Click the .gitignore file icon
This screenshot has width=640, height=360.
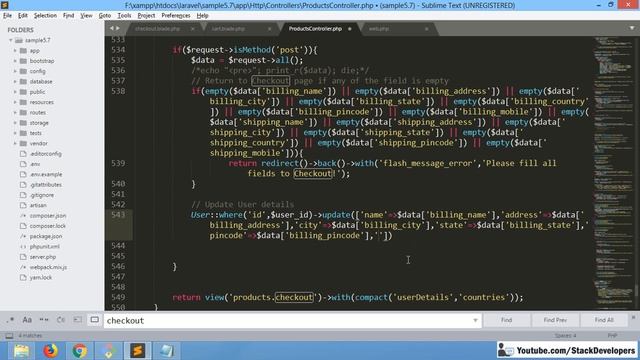(23, 195)
